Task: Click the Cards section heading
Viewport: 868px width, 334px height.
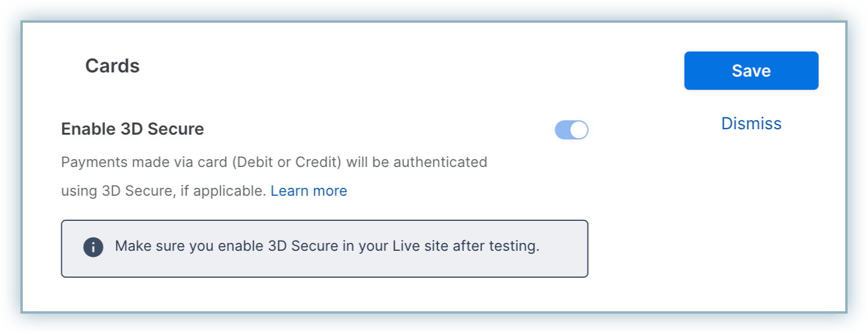Action: click(112, 66)
